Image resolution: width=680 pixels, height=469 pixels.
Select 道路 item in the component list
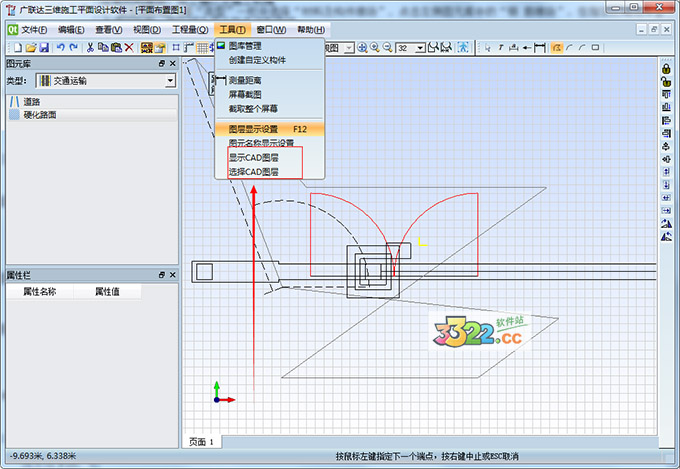pyautogui.click(x=31, y=102)
